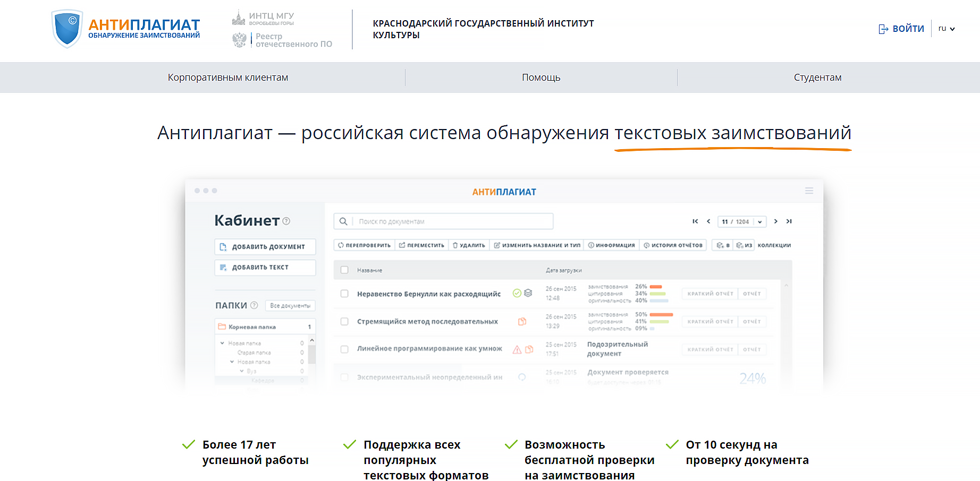The width and height of the screenshot is (980, 481).
Task: Click the warning triangle on the Линейное программирование row
Action: [517, 349]
